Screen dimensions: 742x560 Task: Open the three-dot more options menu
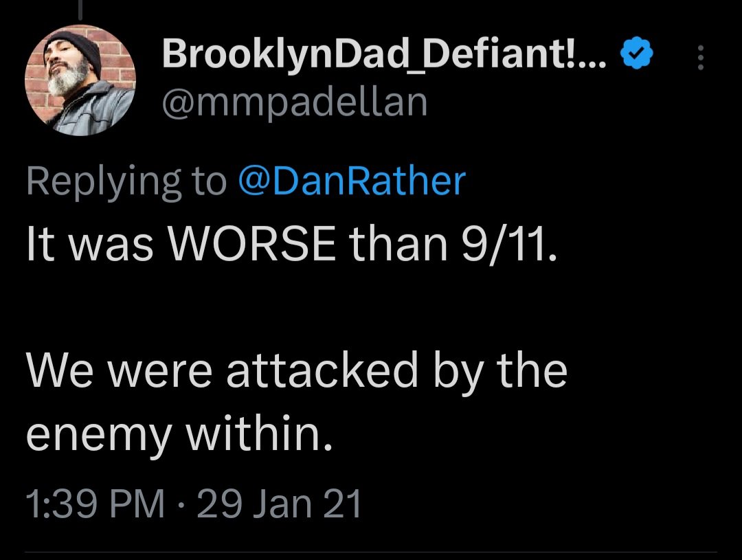tap(700, 58)
